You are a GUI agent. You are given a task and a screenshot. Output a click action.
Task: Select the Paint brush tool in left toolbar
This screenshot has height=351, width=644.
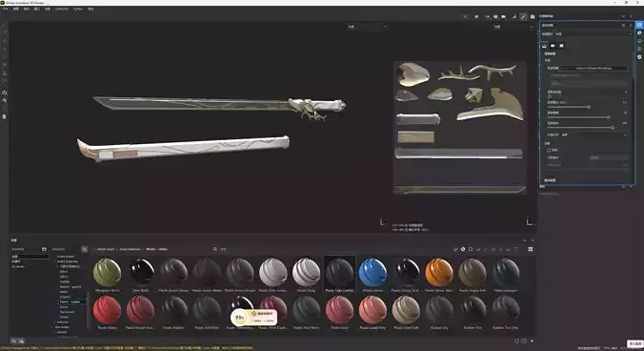tap(5, 25)
